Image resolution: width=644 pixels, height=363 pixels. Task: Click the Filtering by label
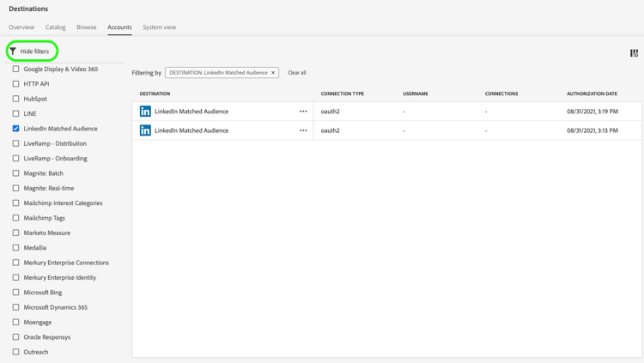click(146, 73)
